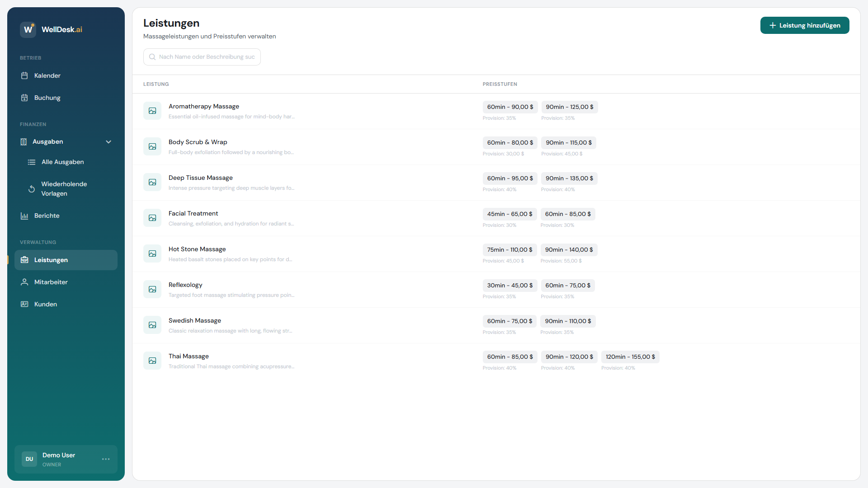Screen dimensions: 868x488
Task: Expand the Ausgaben finance section
Action: (48, 142)
